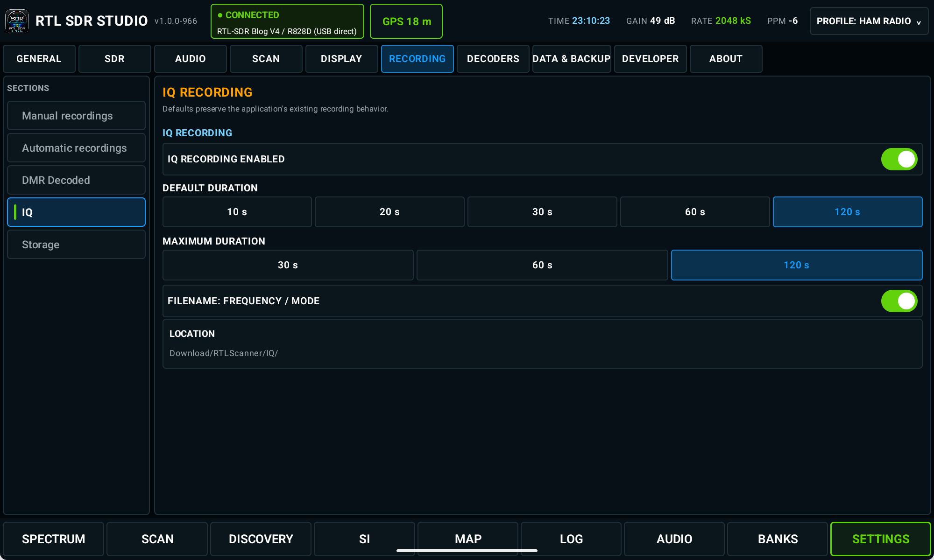Choose 30 s maximum duration
This screenshot has width=934, height=560.
point(288,265)
